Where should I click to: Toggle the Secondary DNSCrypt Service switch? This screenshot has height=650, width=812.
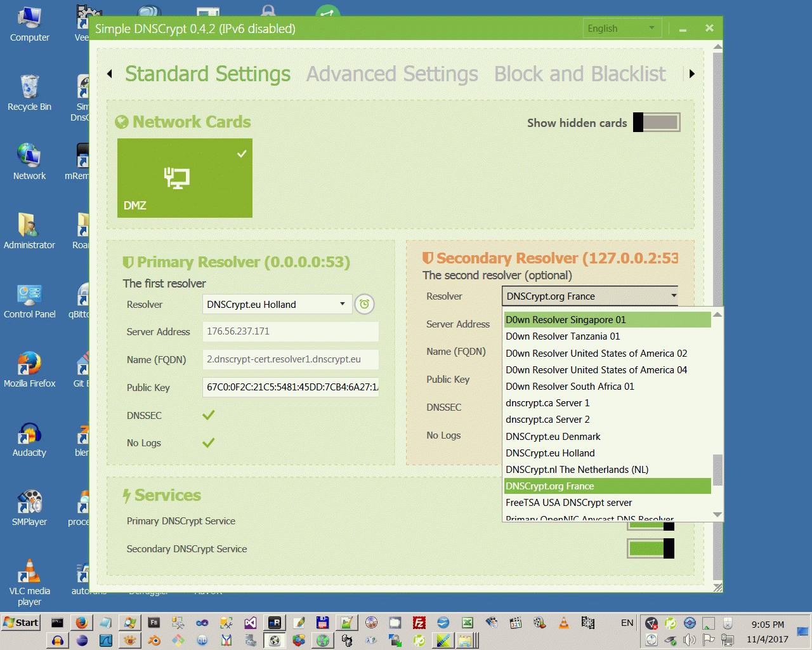650,548
